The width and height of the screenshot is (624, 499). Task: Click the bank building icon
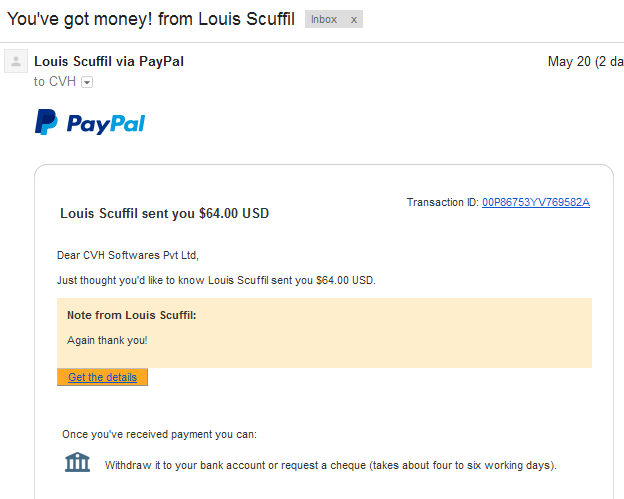(78, 462)
